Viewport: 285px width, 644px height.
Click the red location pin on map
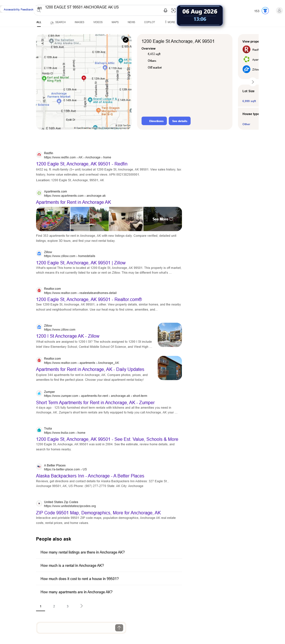click(x=84, y=78)
